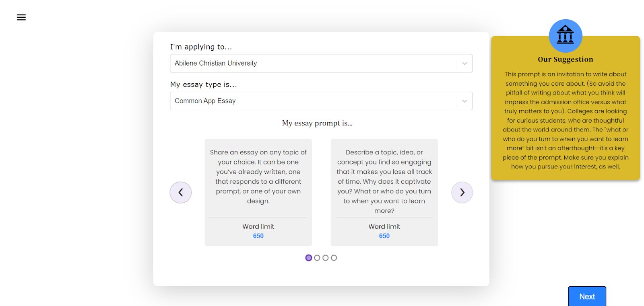Image resolution: width=644 pixels, height=306 pixels.
Task: Select the fourth carousel page dot
Action: (x=334, y=258)
